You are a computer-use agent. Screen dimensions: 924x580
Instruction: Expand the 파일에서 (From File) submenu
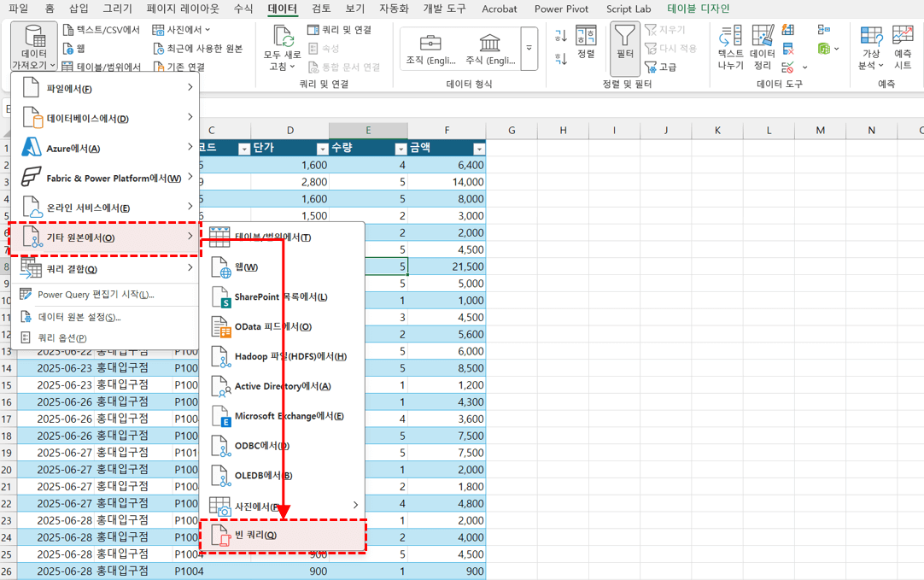point(104,89)
